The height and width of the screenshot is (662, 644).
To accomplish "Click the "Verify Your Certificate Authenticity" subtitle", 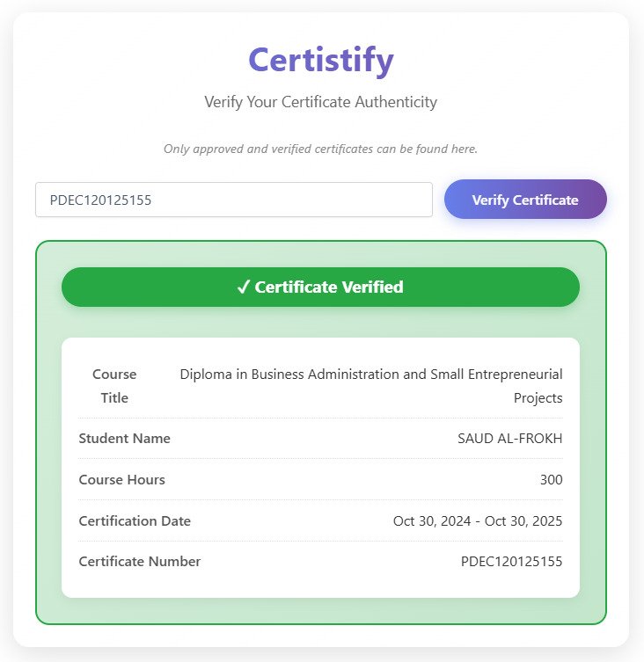I will 320,102.
